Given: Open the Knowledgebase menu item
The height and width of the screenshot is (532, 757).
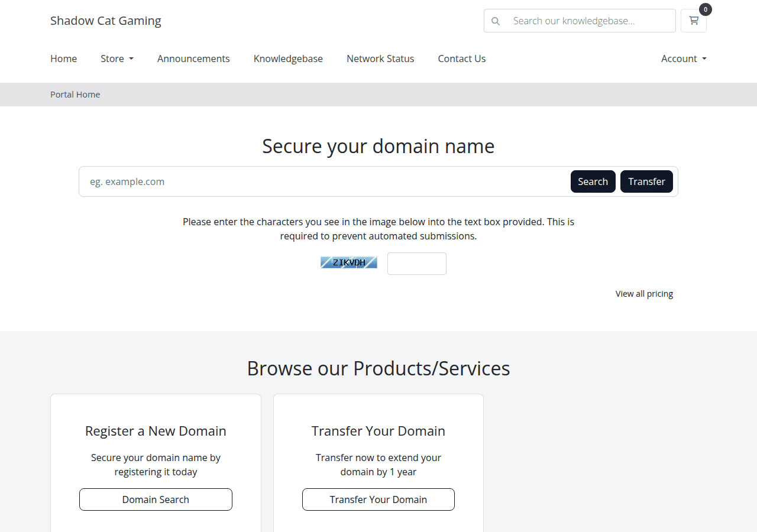Looking at the screenshot, I should [288, 59].
